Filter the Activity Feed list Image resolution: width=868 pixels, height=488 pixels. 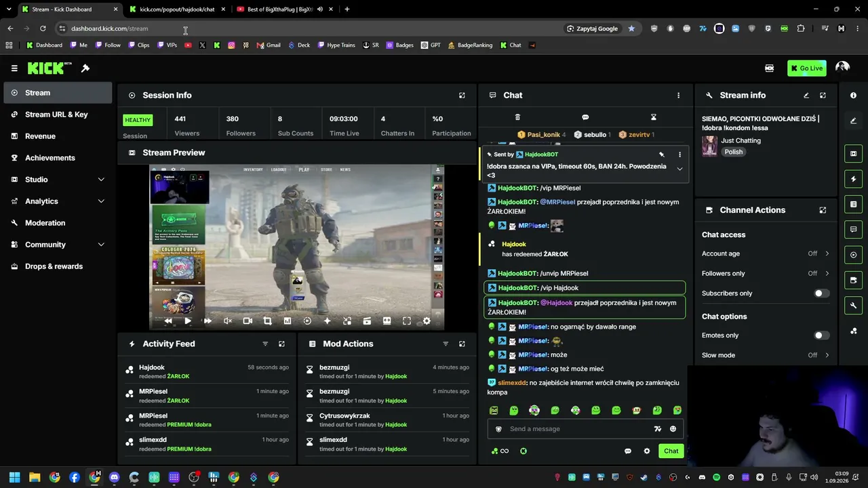pyautogui.click(x=265, y=344)
